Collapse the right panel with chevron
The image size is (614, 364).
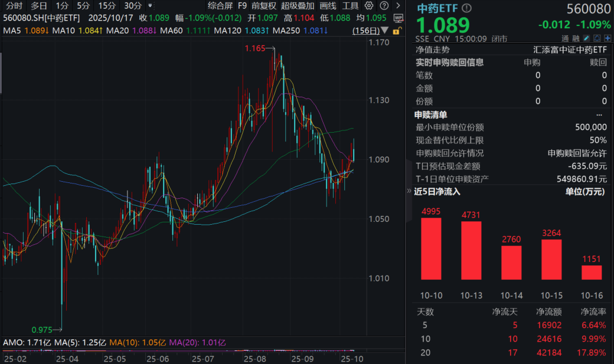click(x=408, y=191)
